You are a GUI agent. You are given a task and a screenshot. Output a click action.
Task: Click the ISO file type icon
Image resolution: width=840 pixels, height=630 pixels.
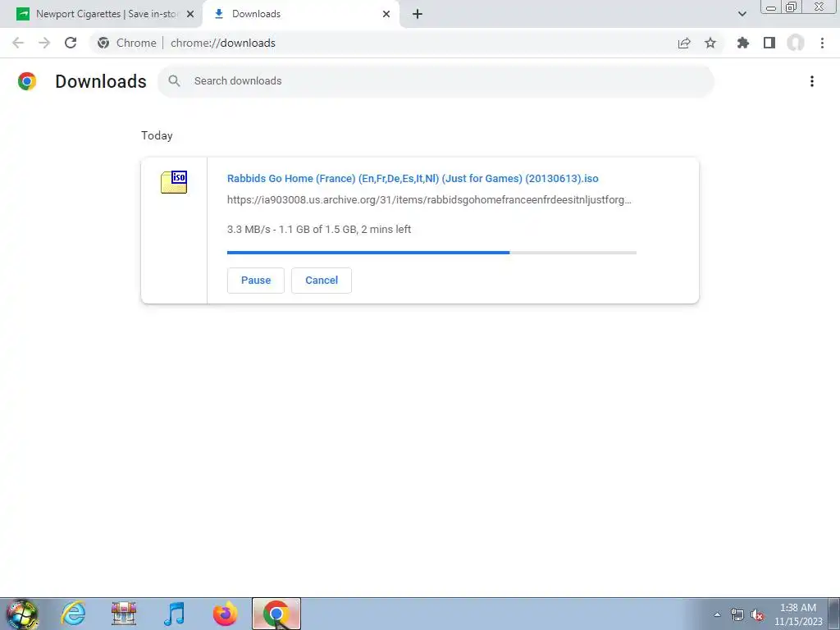pos(174,182)
